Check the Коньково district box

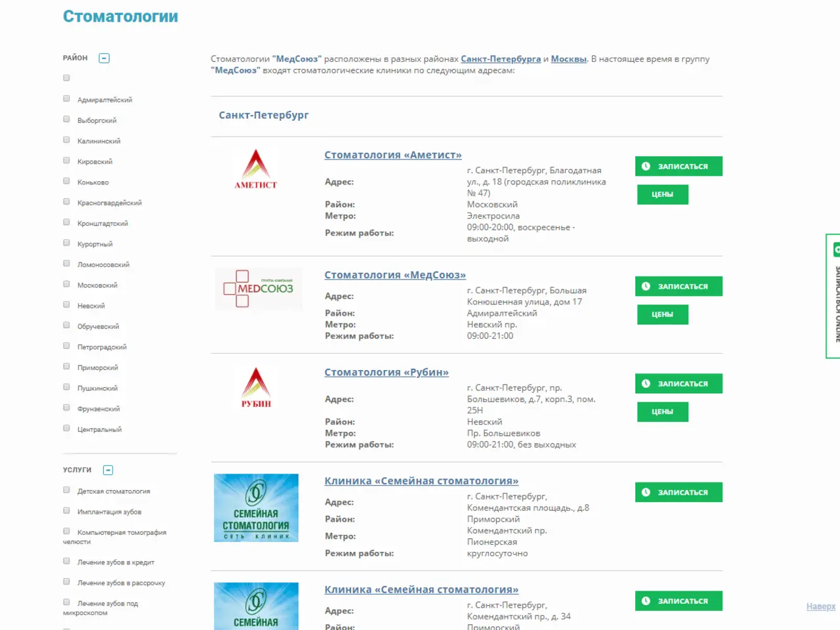coord(66,181)
